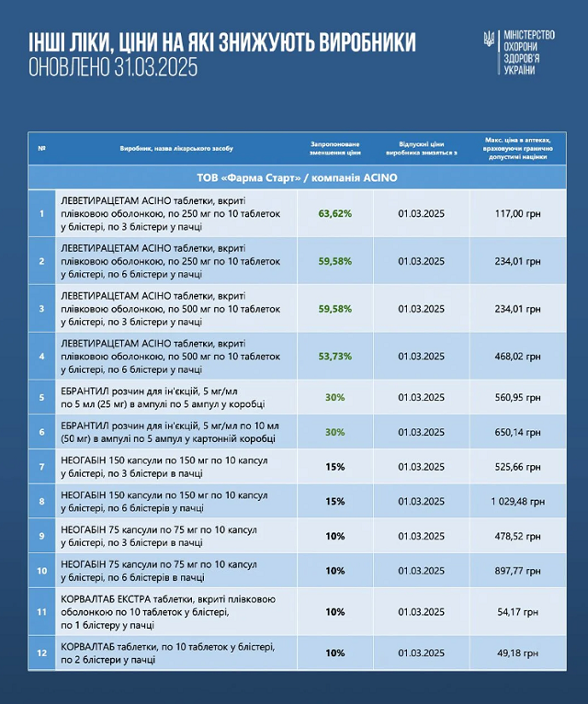Click the price '897,77 грн'

pyautogui.click(x=518, y=571)
